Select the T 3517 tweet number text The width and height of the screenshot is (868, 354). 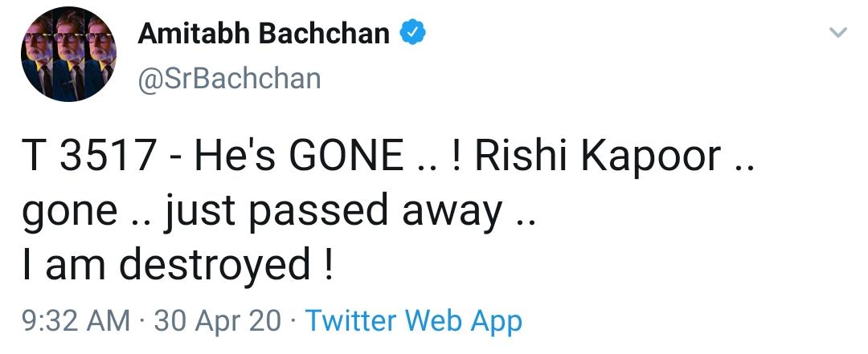tap(88, 157)
